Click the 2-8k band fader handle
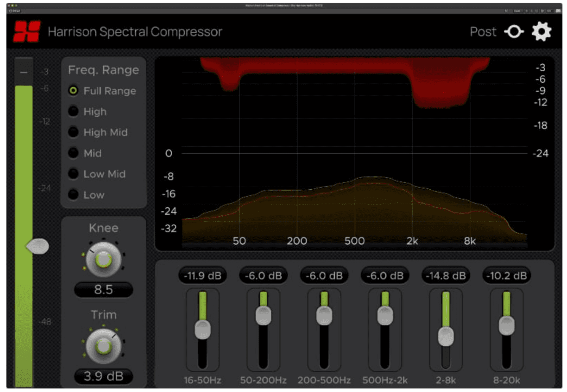567x392 pixels. click(x=446, y=336)
